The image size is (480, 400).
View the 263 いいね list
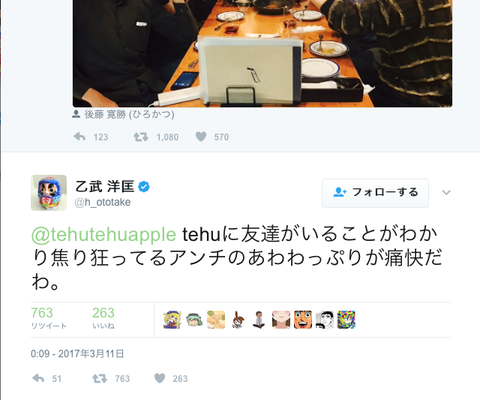point(103,318)
